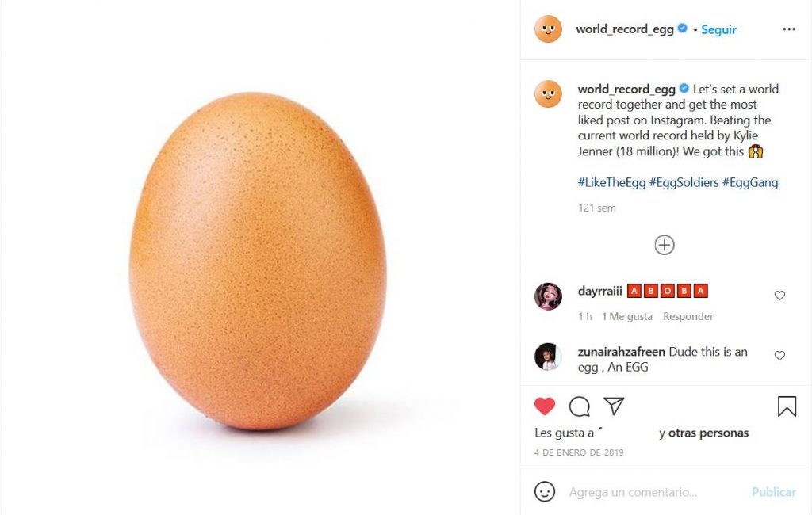Click the comment speech bubble icon
Image resolution: width=812 pixels, height=515 pixels.
tap(580, 406)
